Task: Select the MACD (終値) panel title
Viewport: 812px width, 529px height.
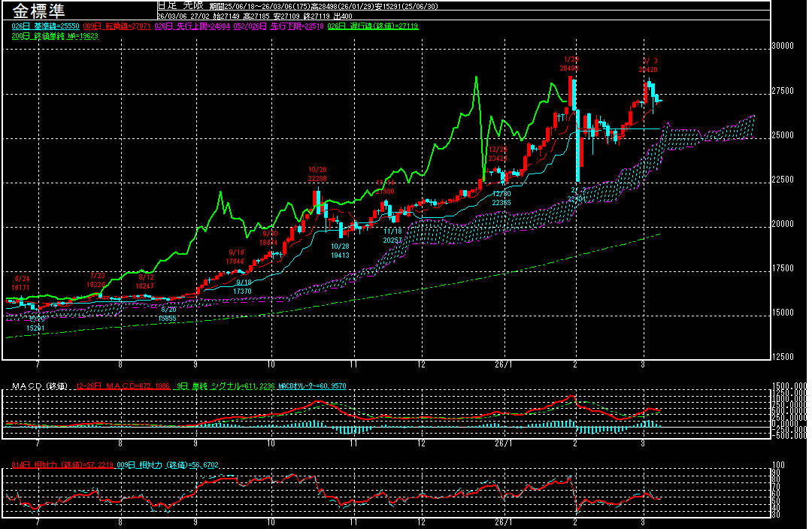Action: [39, 386]
